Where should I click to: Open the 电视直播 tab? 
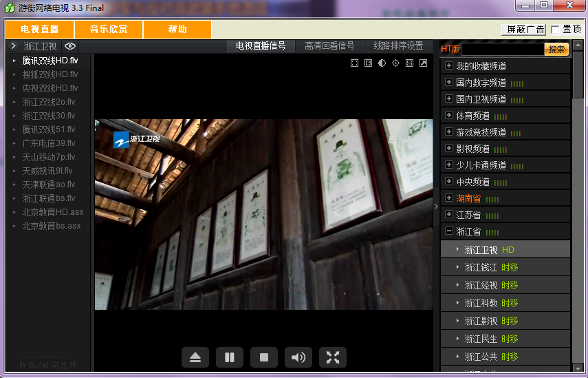tap(40, 30)
